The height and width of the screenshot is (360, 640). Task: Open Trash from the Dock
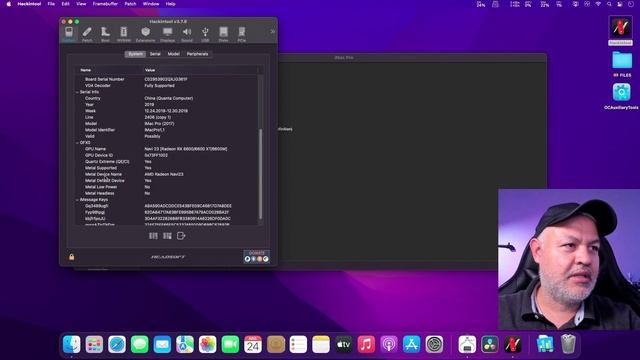tap(568, 345)
